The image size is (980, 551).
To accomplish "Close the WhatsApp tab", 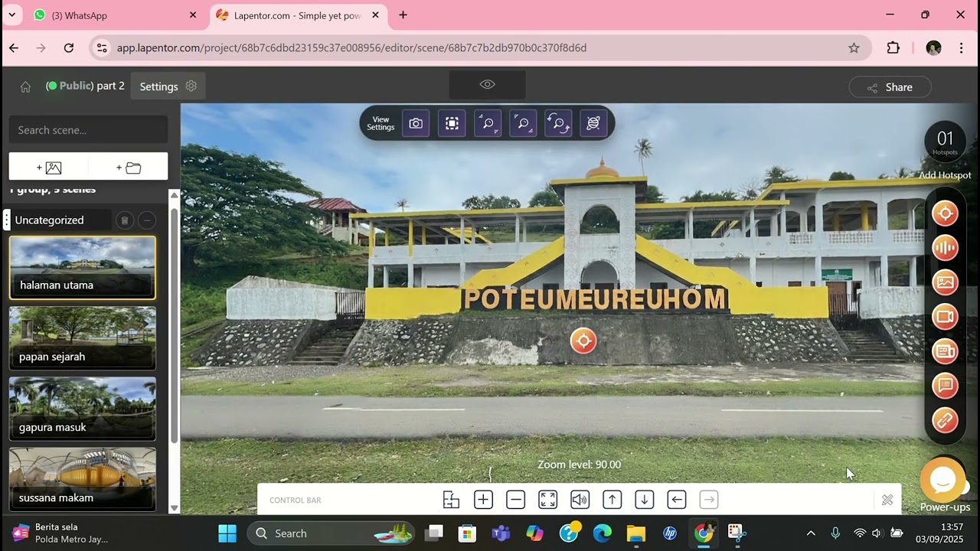I will pyautogui.click(x=193, y=15).
